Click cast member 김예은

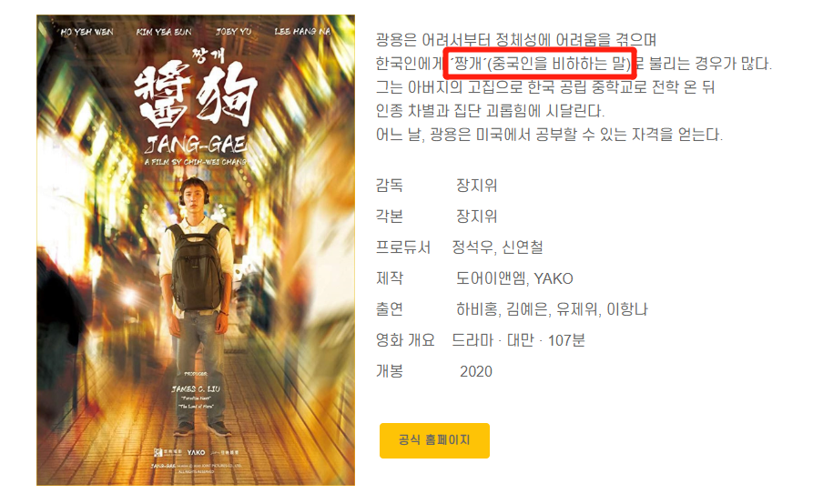(526, 309)
